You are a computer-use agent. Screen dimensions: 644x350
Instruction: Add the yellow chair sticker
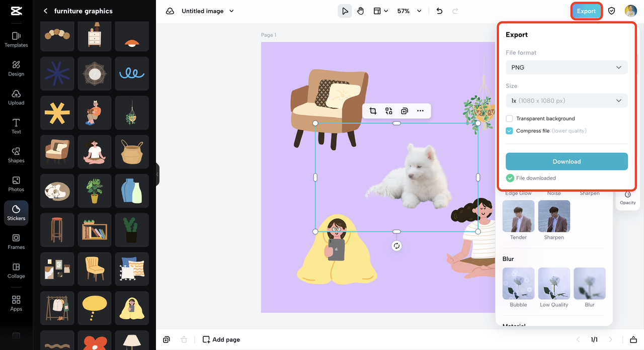(x=95, y=269)
